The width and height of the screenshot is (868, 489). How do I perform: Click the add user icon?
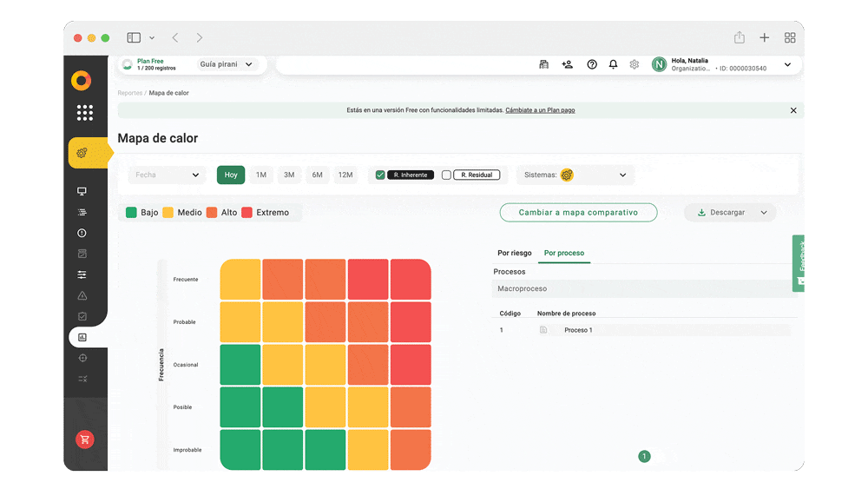[x=568, y=64]
